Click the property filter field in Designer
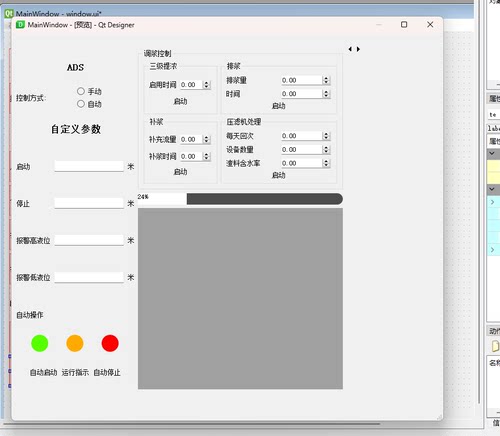This screenshot has width=500, height=436. click(x=494, y=114)
